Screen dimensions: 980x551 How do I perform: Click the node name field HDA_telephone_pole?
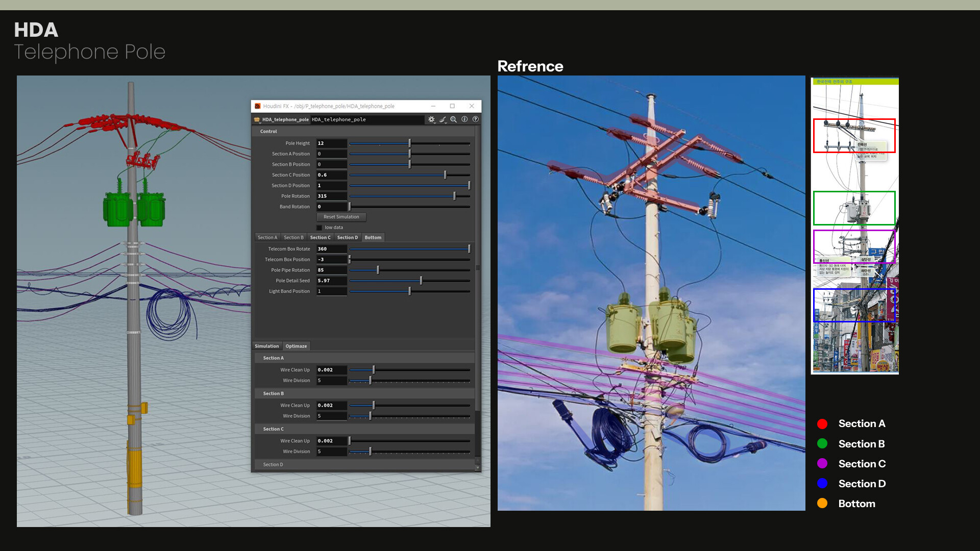(x=367, y=119)
